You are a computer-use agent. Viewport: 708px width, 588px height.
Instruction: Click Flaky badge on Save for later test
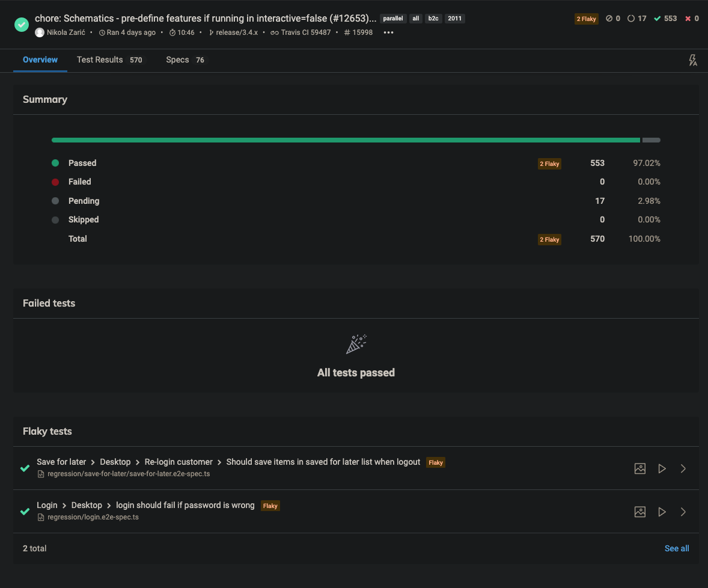pos(435,462)
